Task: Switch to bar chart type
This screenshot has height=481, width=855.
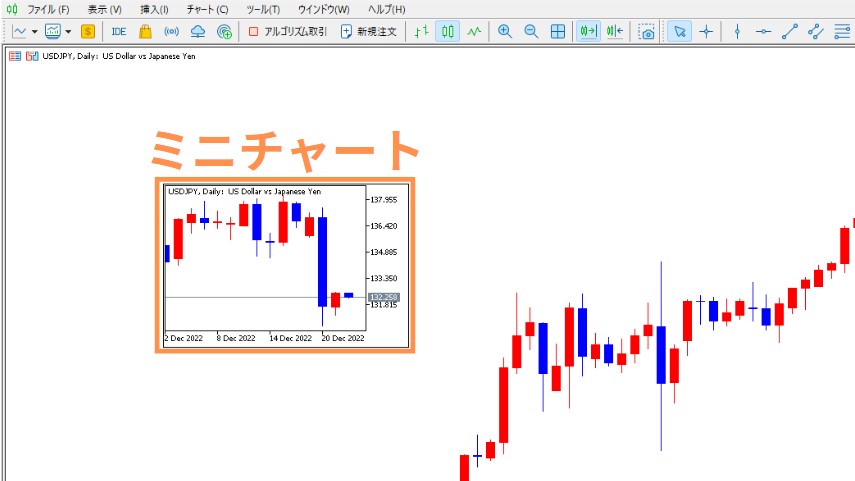Action: pyautogui.click(x=421, y=32)
